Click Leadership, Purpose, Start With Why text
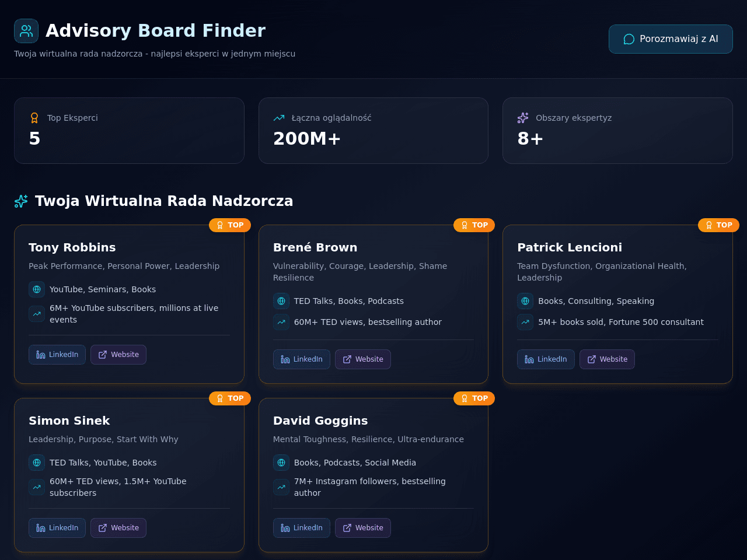747x560 pixels. (x=103, y=439)
